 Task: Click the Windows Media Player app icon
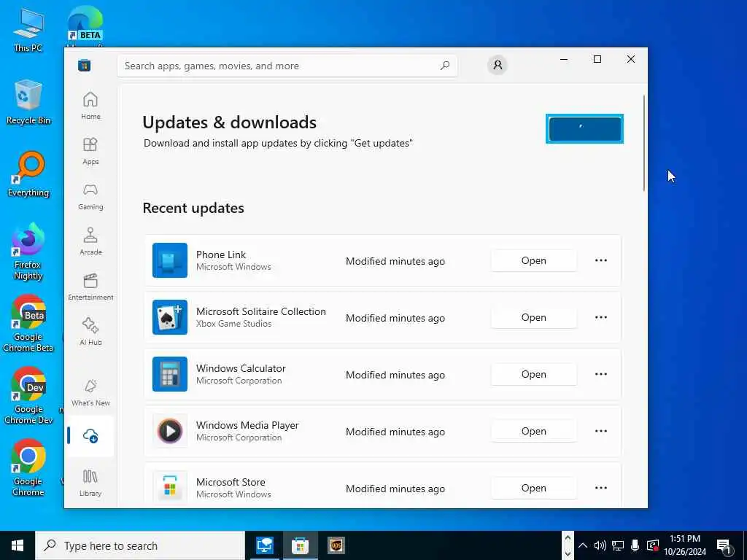(169, 431)
